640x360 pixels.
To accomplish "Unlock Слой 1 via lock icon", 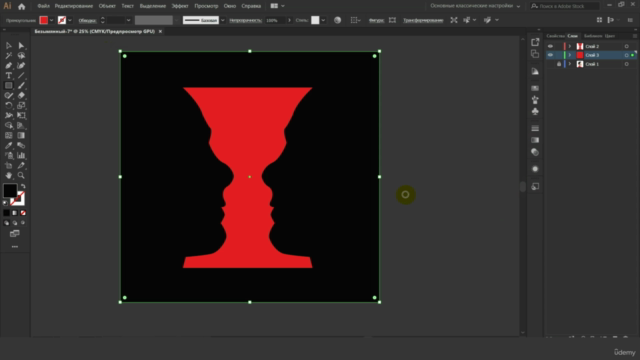I will 559,64.
